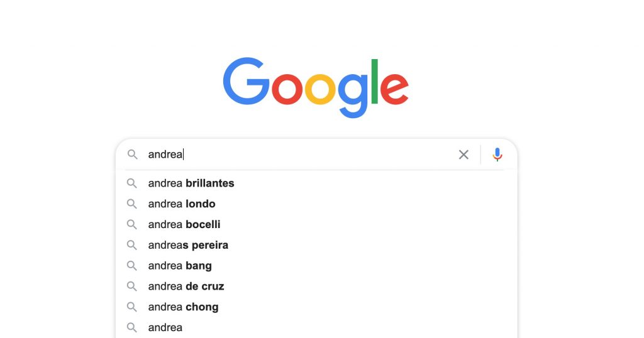Click the microphone voice search icon
This screenshot has height=338, width=644.
(497, 155)
